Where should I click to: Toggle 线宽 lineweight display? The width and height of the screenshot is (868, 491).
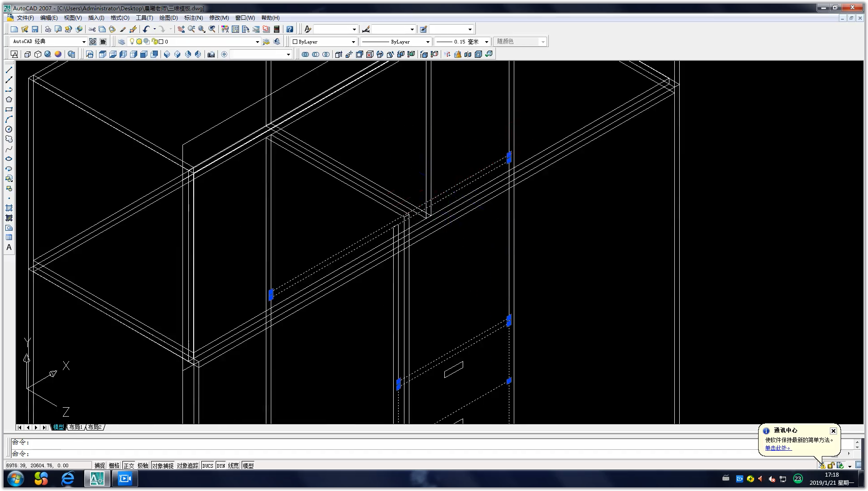[x=233, y=465]
